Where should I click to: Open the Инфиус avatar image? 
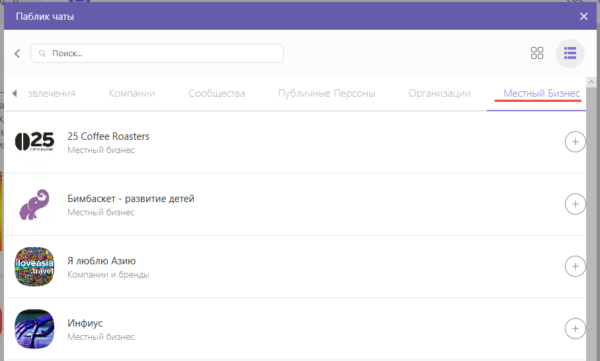[x=34, y=329]
